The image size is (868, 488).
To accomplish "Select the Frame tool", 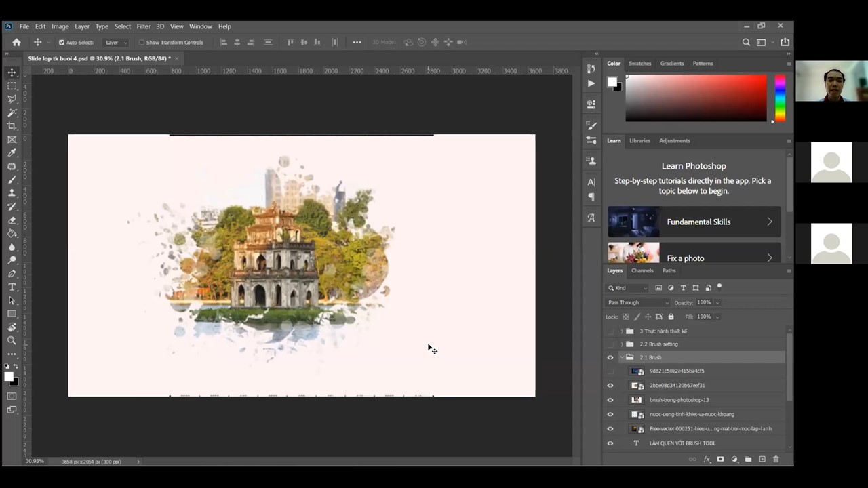I will click(12, 140).
